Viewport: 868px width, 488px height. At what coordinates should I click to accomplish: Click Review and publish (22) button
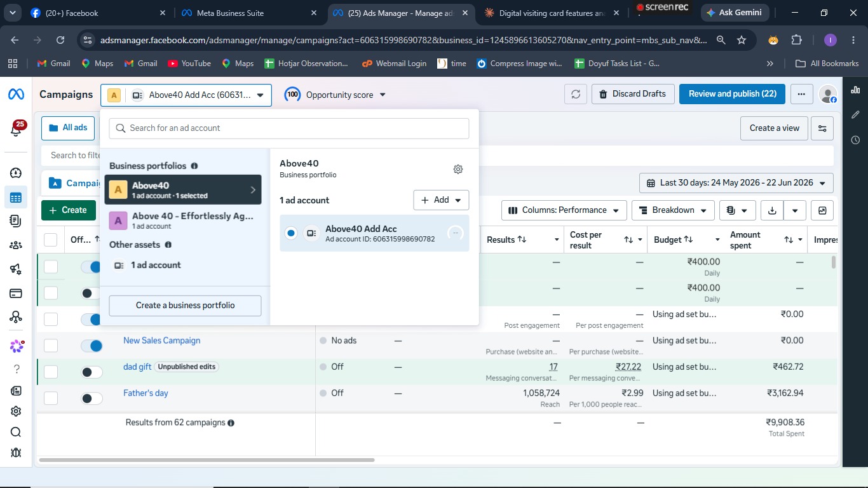(x=732, y=94)
